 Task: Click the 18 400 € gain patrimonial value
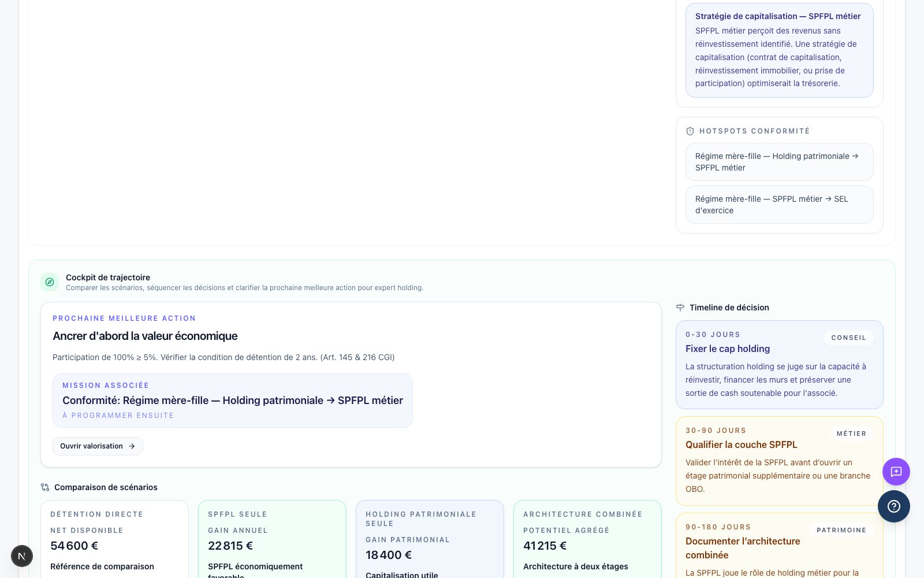pos(389,555)
